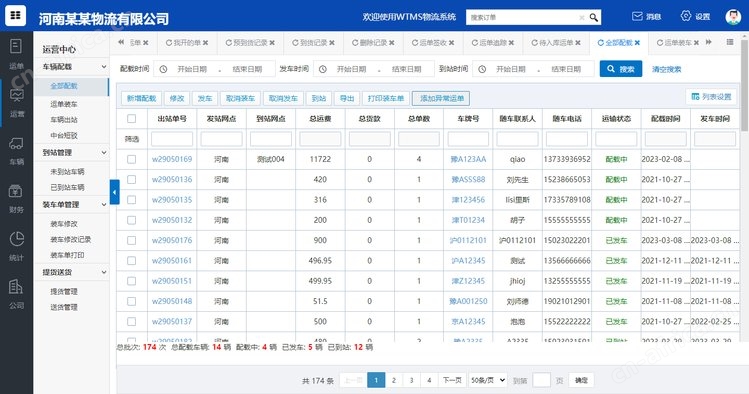Tick the checkbox for row w29050169
This screenshot has height=394, width=749.
tap(131, 160)
